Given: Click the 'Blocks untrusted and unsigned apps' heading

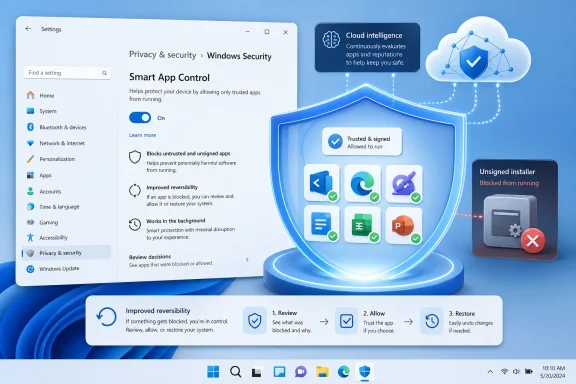Looking at the screenshot, I should tap(188, 153).
